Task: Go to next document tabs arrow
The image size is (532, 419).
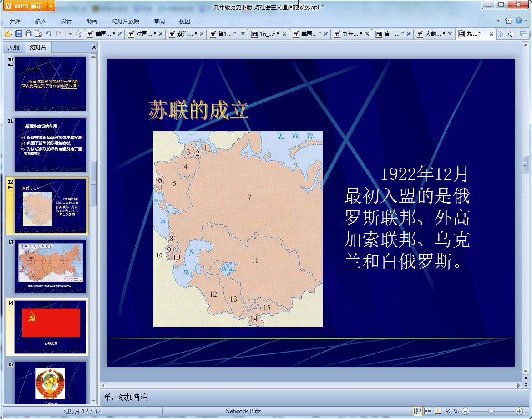Action: [x=501, y=34]
